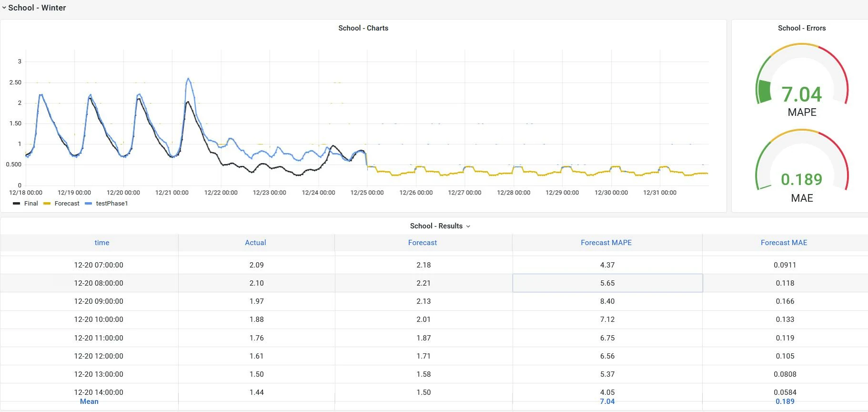Click the 7.04 mean value in table footer

(x=607, y=402)
